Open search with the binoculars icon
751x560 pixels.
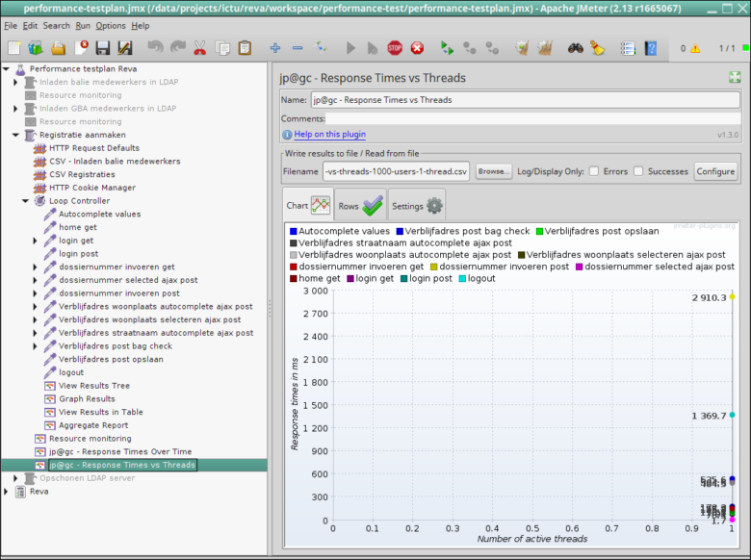click(575, 47)
